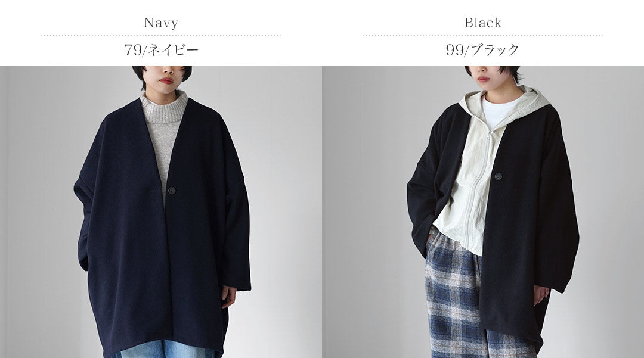
Task: Select the 99/ブラック color code label
Action: (482, 50)
